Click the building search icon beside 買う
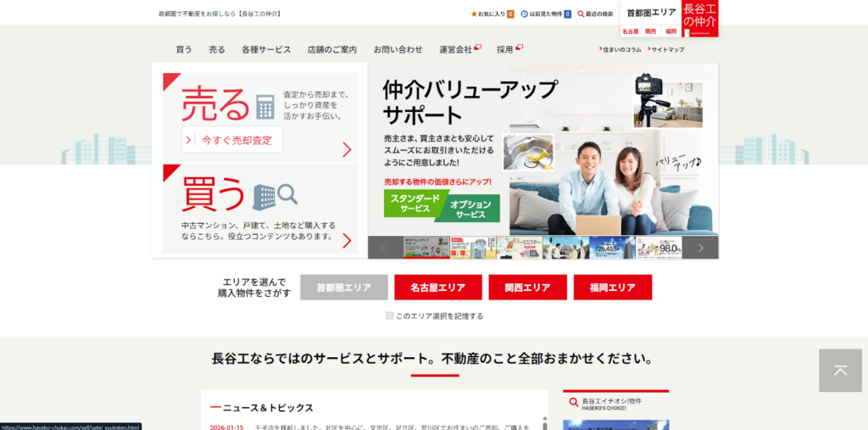 click(275, 197)
